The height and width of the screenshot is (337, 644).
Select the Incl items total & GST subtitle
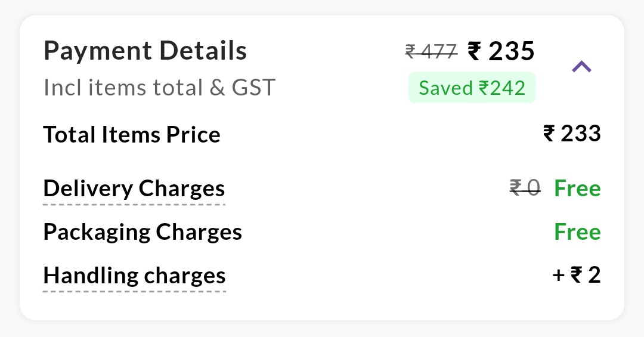(159, 88)
